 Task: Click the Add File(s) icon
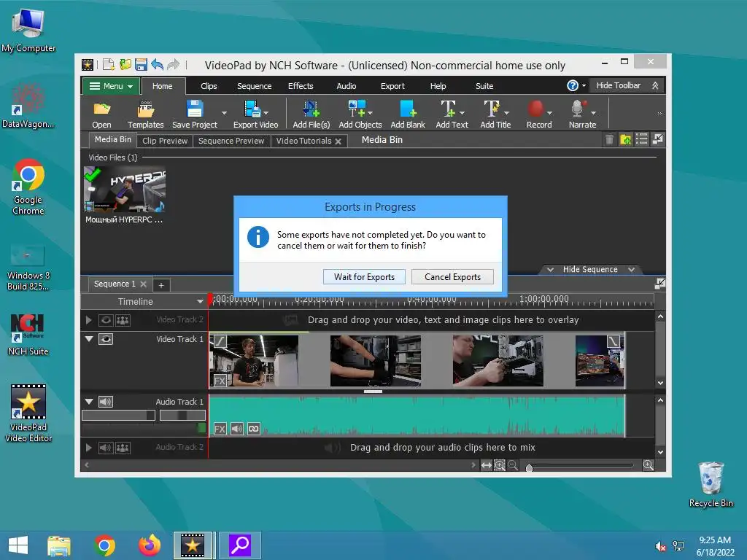[311, 109]
